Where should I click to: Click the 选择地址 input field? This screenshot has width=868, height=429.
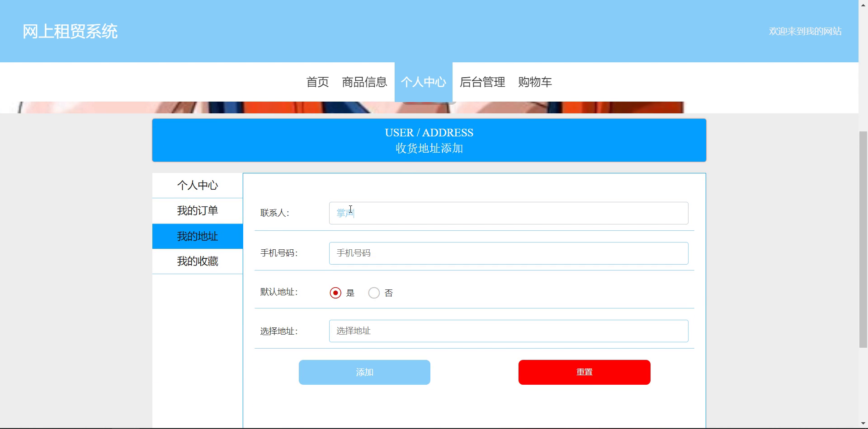point(509,331)
